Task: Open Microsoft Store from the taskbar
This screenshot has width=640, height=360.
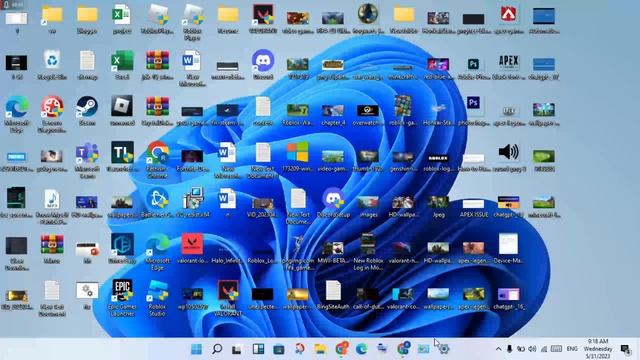Action: [x=279, y=349]
